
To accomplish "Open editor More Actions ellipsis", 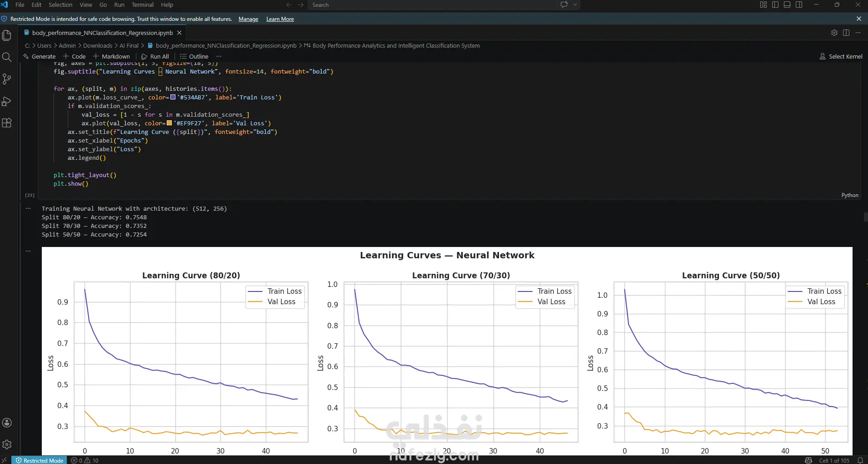I will 858,33.
